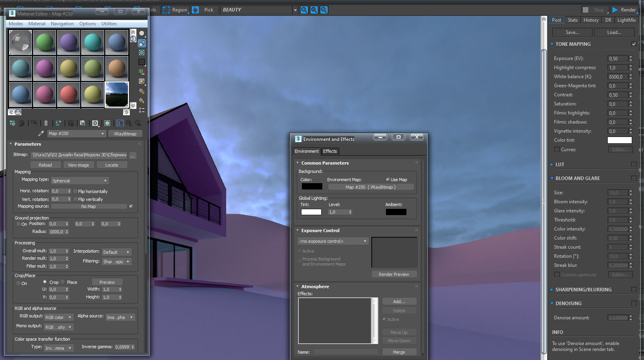Enable the Flip vertically checkbox
Screen dimensions: 644x360
75,199
